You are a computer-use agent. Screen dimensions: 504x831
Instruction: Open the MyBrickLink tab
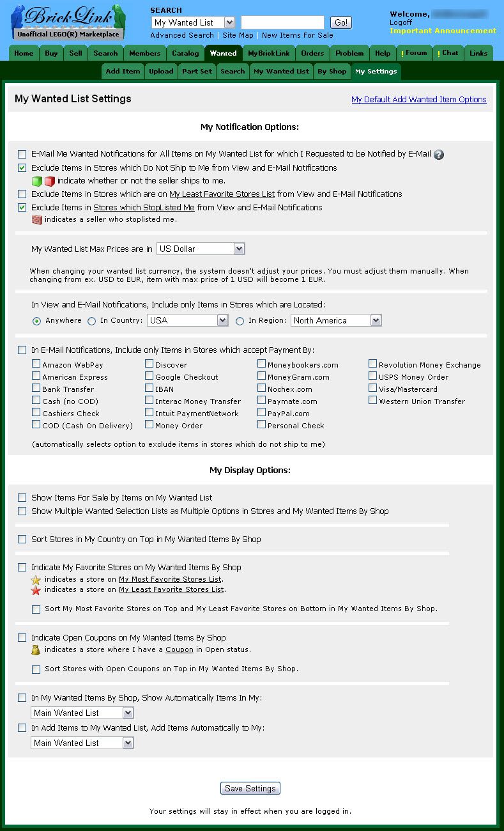click(269, 53)
